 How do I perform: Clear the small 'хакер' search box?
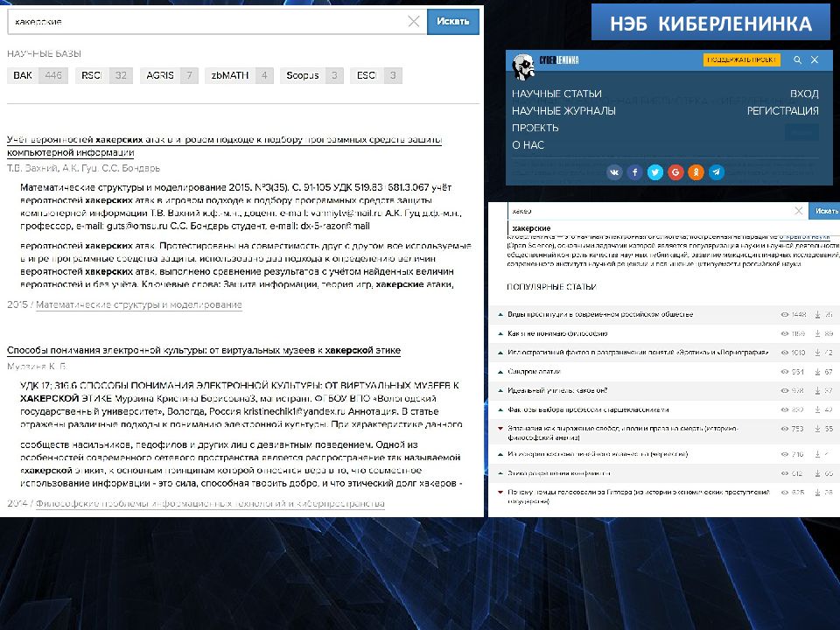tap(798, 211)
